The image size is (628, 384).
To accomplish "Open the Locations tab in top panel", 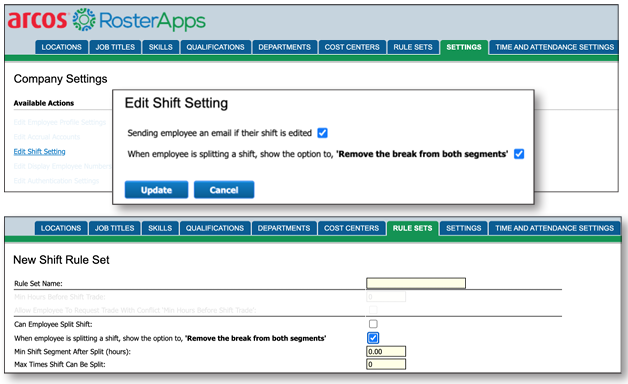I will (61, 47).
